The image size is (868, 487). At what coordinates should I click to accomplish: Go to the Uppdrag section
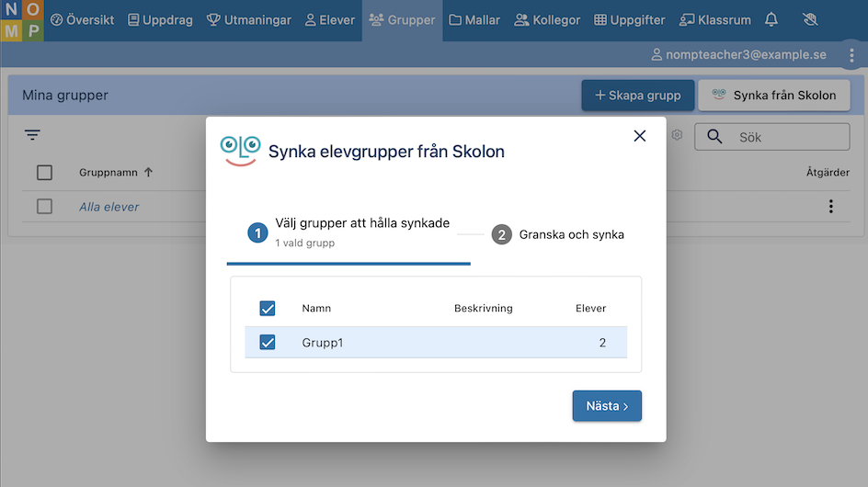pos(160,20)
